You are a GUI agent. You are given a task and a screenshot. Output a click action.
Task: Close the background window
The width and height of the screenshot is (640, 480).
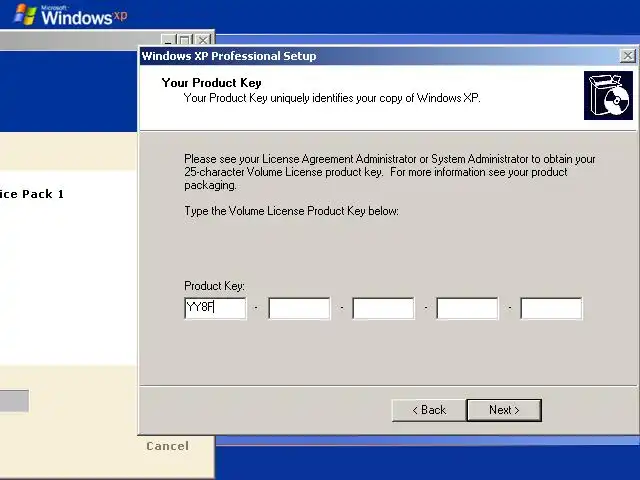[x=203, y=40]
